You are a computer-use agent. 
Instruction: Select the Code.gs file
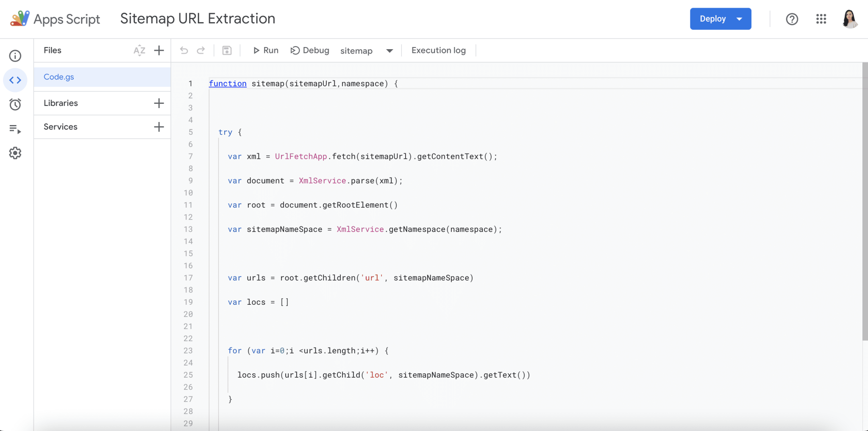[x=59, y=77]
